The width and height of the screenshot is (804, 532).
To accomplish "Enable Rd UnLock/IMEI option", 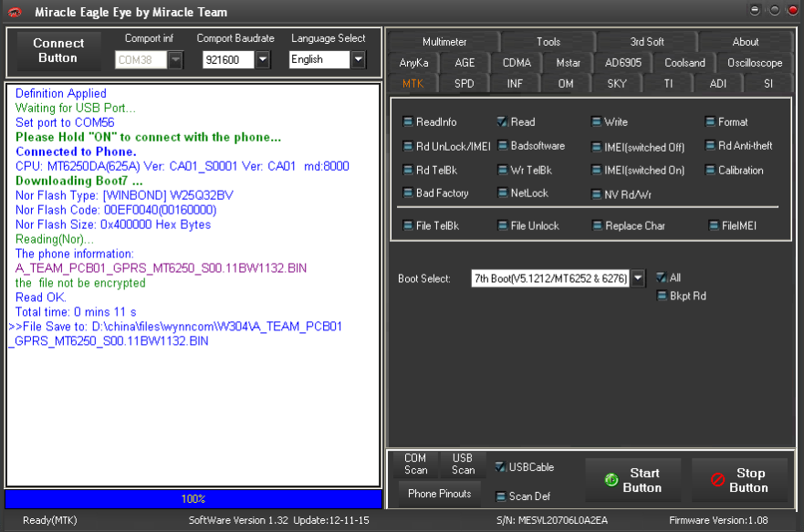I will (408, 147).
